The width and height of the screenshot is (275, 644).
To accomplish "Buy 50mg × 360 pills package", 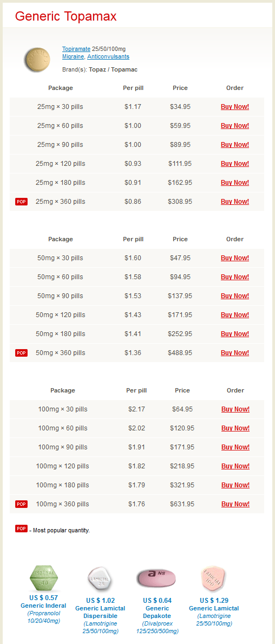I will [235, 353].
